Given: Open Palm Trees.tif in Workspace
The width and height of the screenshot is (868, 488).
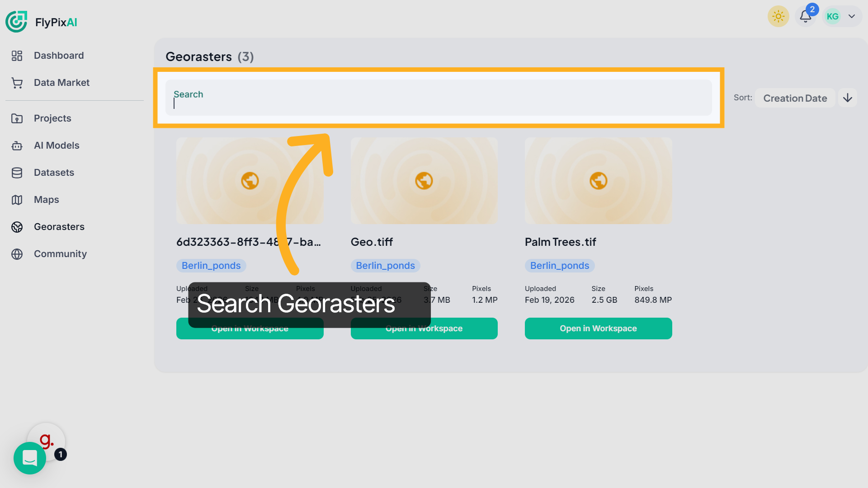Looking at the screenshot, I should pos(598,328).
